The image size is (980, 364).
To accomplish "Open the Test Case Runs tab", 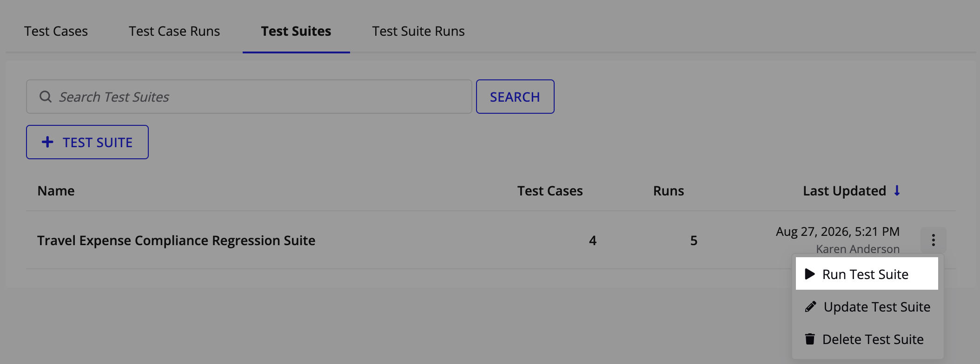I will point(174,31).
